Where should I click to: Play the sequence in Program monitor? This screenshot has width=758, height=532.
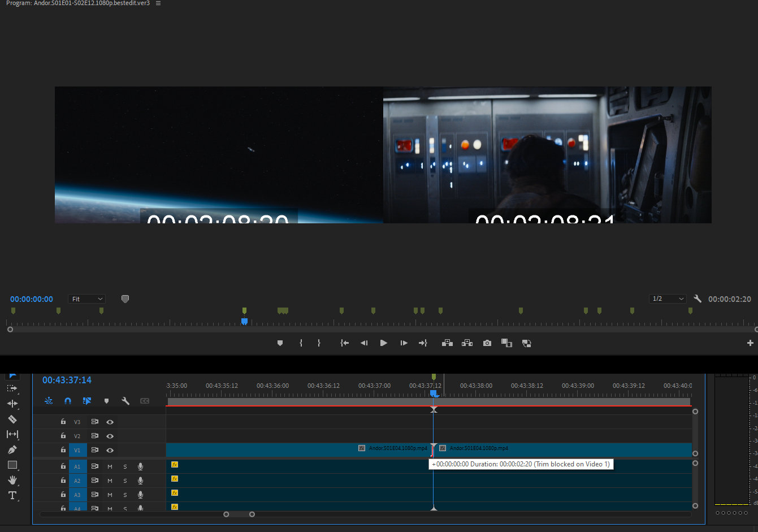(383, 343)
